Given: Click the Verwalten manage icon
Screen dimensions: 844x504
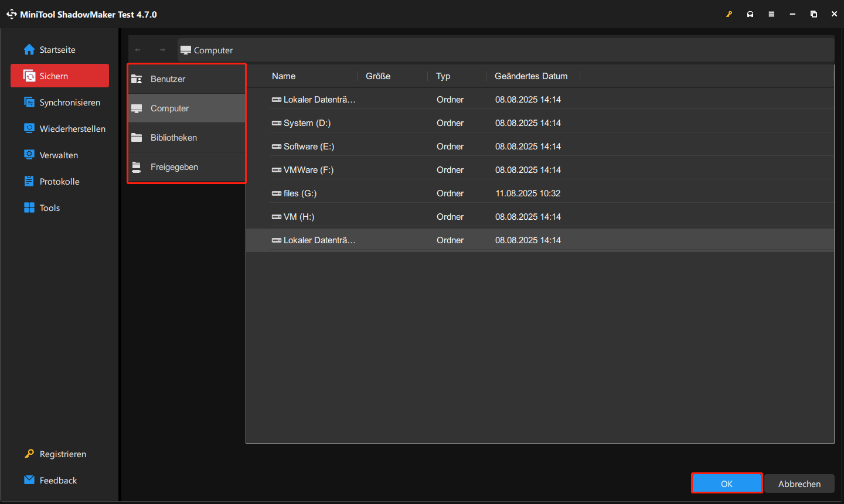Looking at the screenshot, I should tap(29, 155).
